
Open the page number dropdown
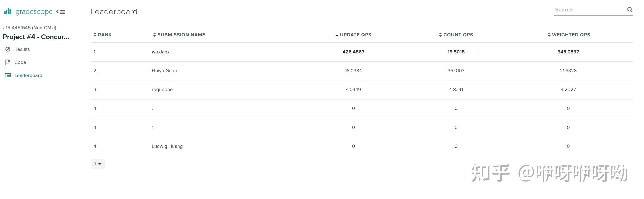click(98, 164)
